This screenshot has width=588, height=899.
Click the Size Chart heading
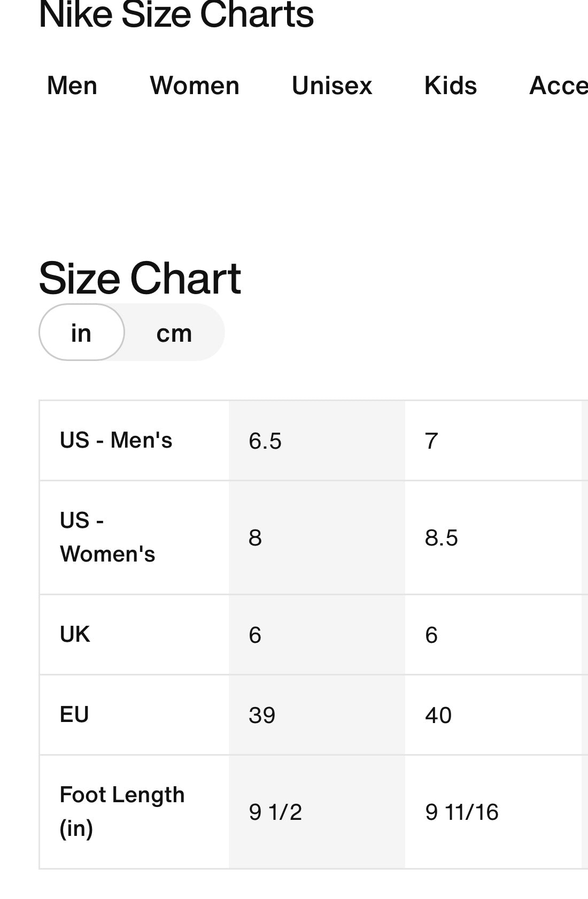coord(140,278)
